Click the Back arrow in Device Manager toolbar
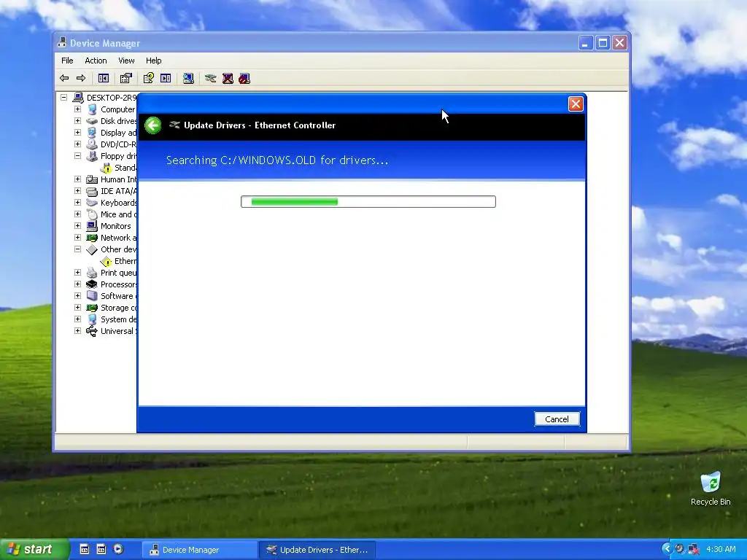 tap(64, 78)
